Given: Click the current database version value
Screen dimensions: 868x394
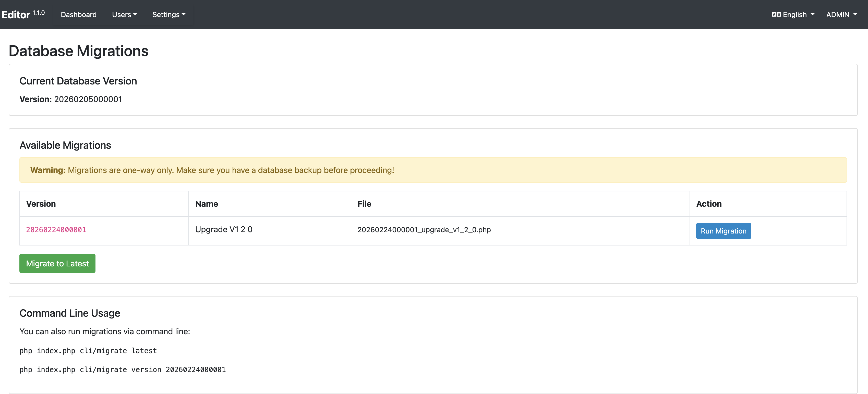Looking at the screenshot, I should coord(88,99).
